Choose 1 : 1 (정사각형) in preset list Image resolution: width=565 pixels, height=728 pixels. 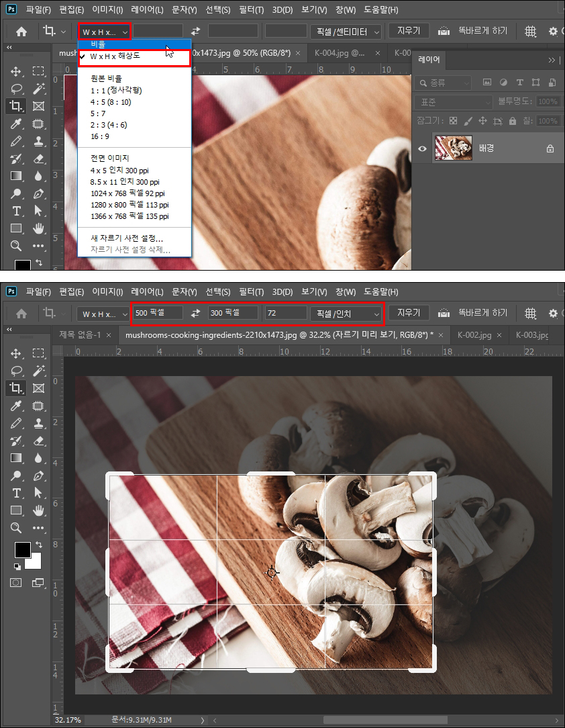click(134, 90)
